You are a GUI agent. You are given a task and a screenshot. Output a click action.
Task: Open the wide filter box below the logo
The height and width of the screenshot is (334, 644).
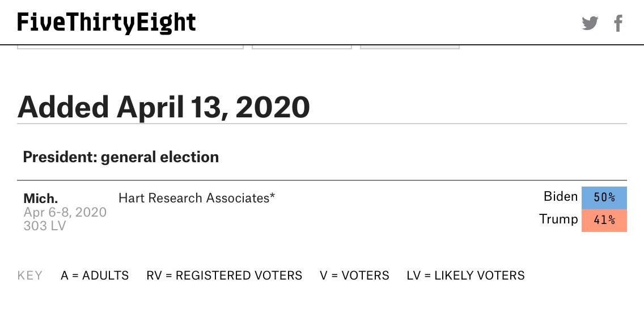tap(130, 46)
